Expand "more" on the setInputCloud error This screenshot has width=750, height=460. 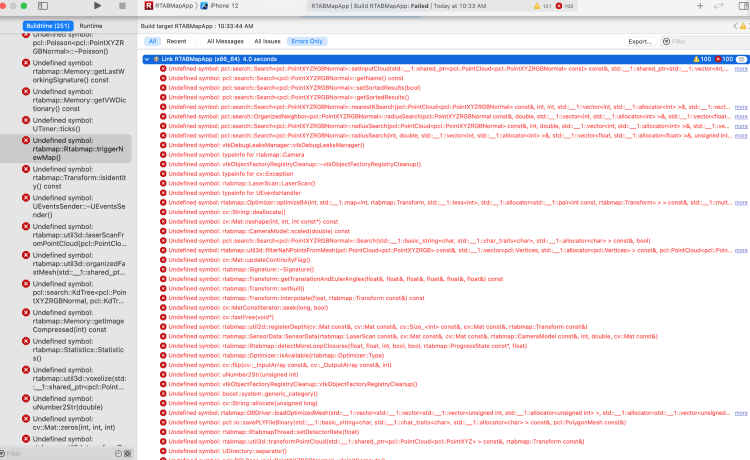pos(740,69)
